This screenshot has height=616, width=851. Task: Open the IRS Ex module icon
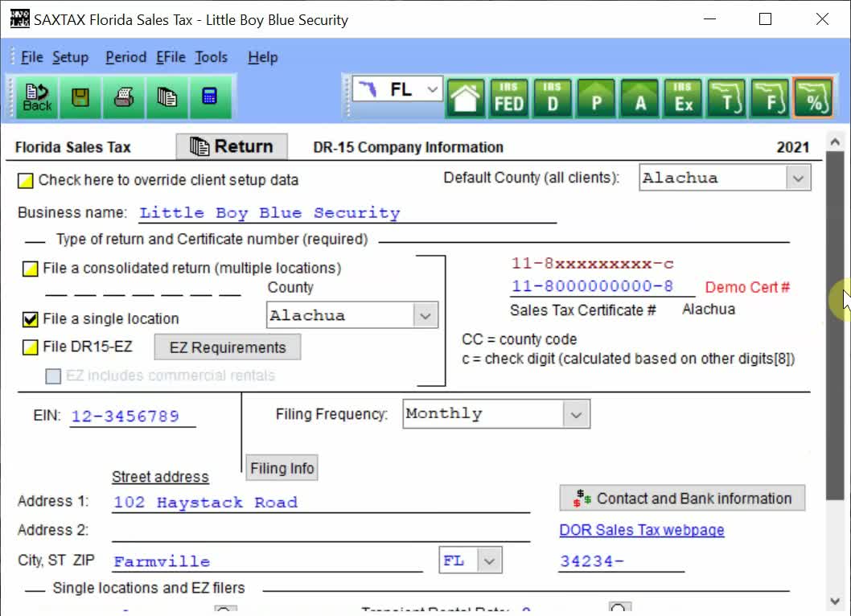click(683, 98)
